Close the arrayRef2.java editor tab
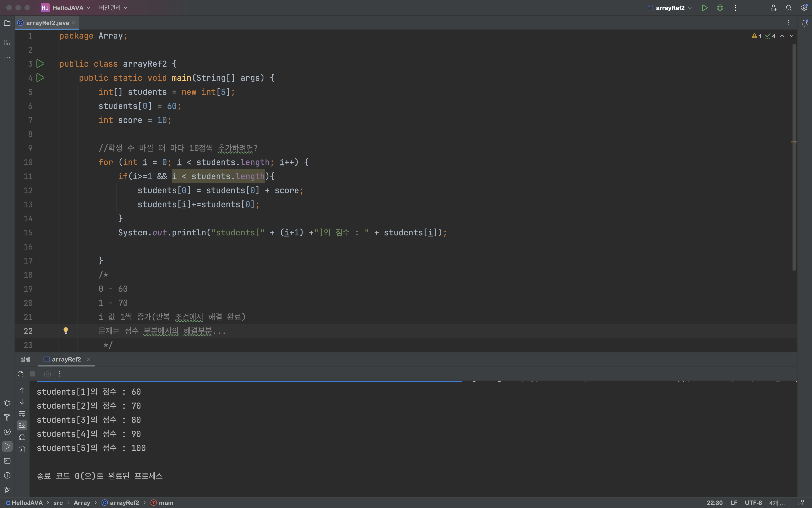This screenshot has height=508, width=812. pyautogui.click(x=73, y=22)
